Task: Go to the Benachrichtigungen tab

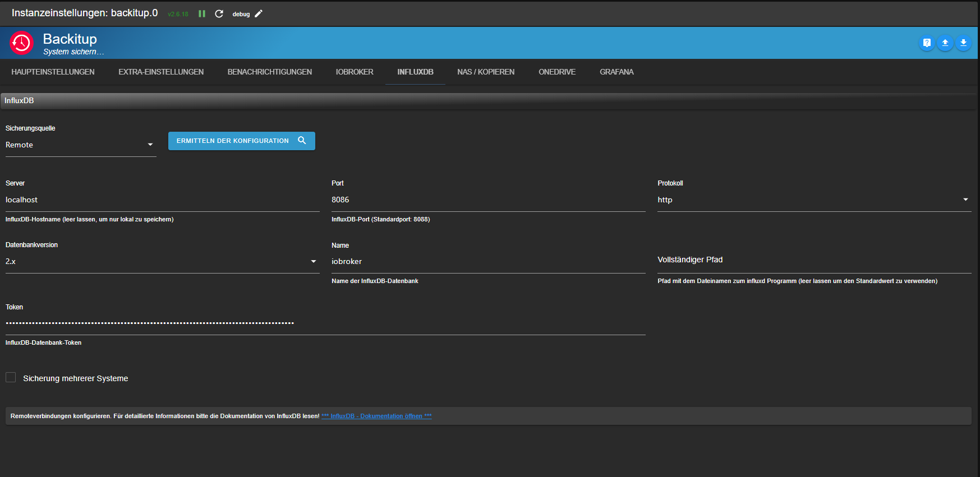Action: 269,72
